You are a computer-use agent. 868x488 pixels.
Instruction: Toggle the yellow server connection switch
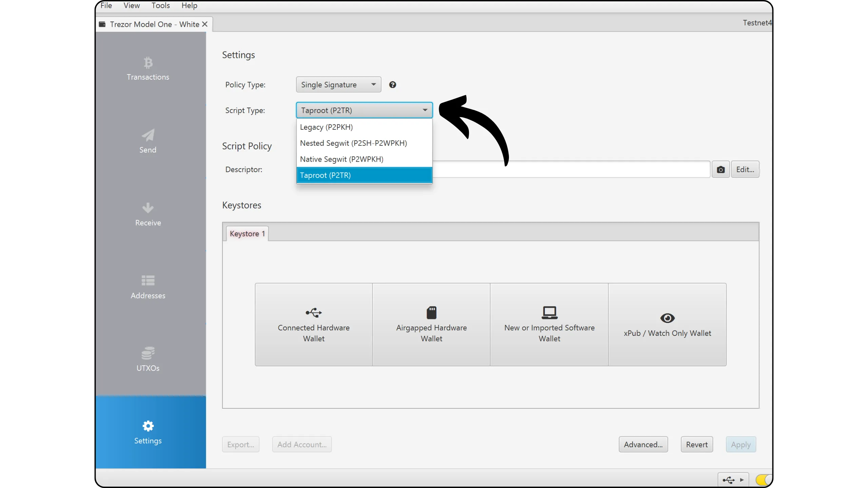tap(763, 480)
